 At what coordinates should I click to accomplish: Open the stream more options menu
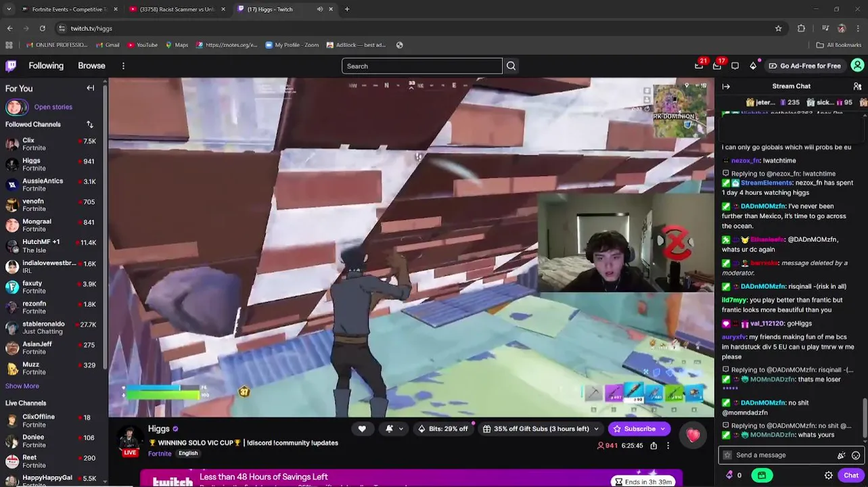coord(668,446)
